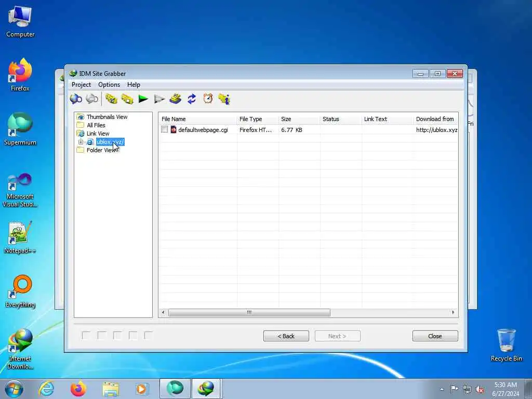Viewport: 532px width, 399px height.
Task: Open File Explorer from taskbar
Action: tap(111, 389)
